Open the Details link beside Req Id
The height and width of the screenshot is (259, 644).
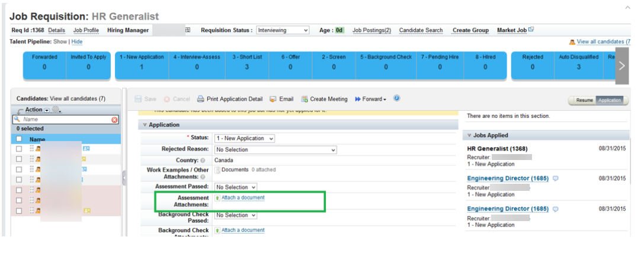[57, 30]
